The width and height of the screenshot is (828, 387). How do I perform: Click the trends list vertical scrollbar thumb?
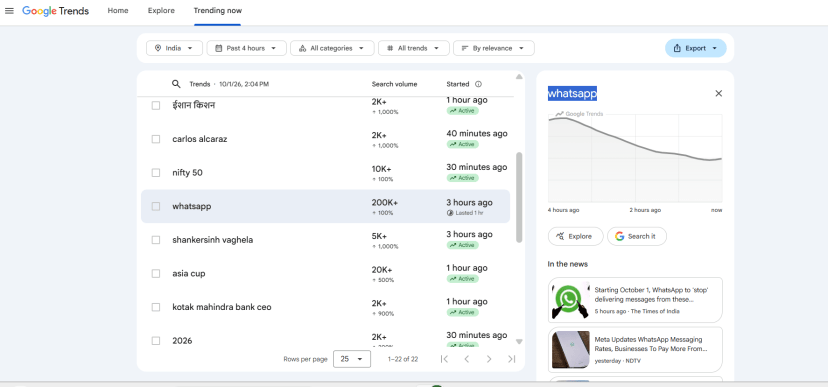tap(519, 197)
